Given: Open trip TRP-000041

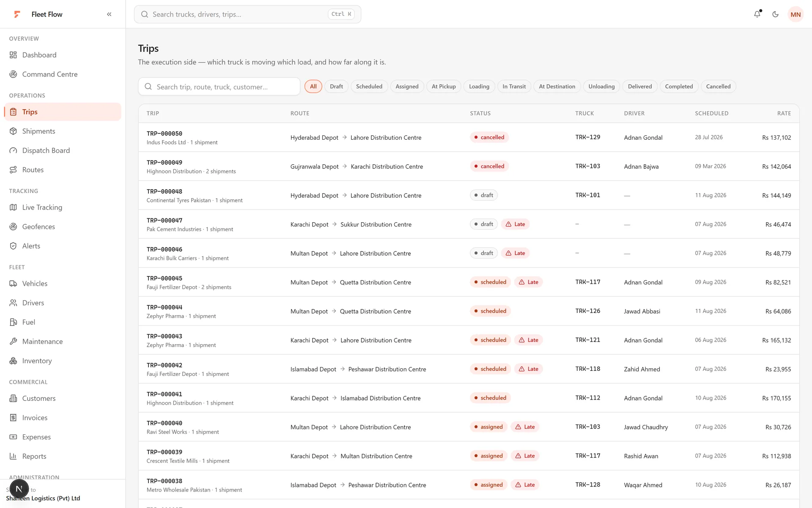Looking at the screenshot, I should (165, 394).
